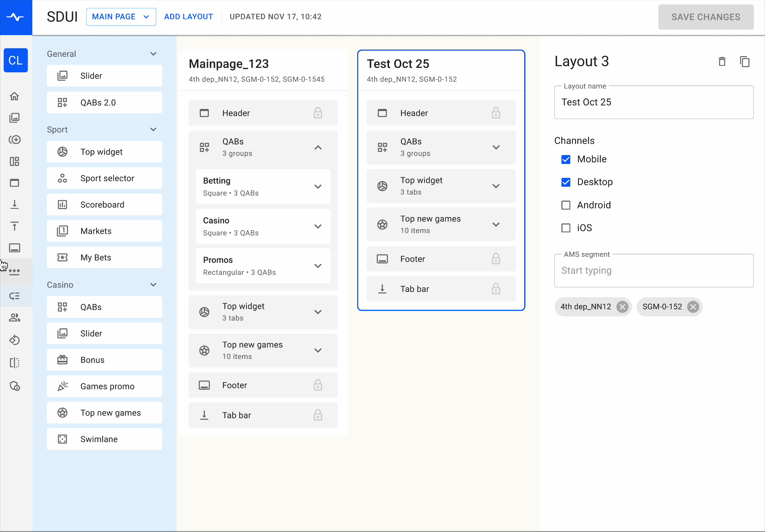Click the AMS segment input field
Image resolution: width=765 pixels, height=532 pixels.
click(x=653, y=271)
